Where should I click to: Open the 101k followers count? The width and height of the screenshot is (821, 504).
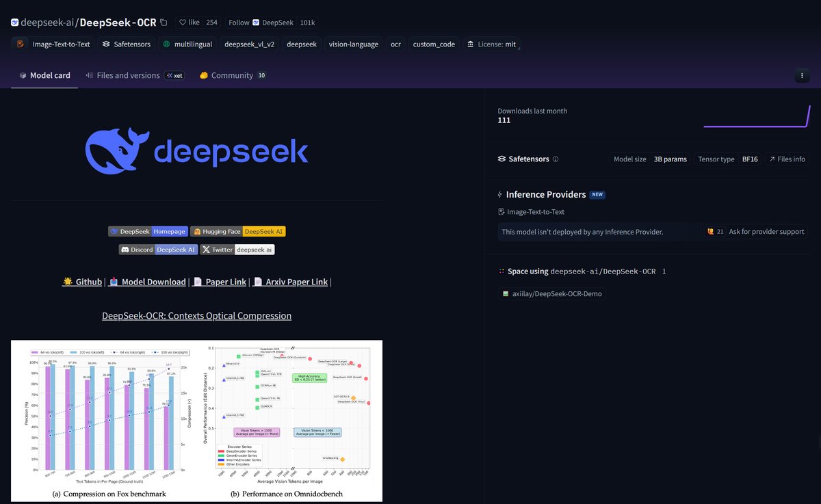[307, 23]
